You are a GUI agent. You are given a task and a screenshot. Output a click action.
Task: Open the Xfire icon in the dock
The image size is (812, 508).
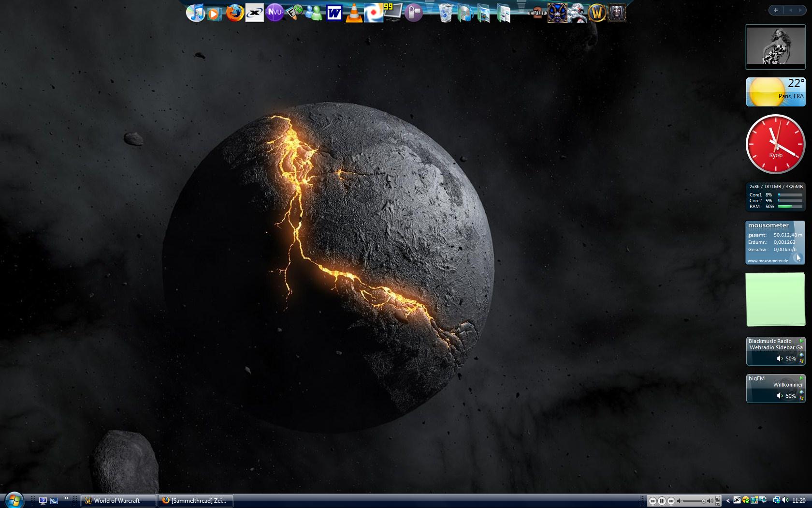click(255, 13)
